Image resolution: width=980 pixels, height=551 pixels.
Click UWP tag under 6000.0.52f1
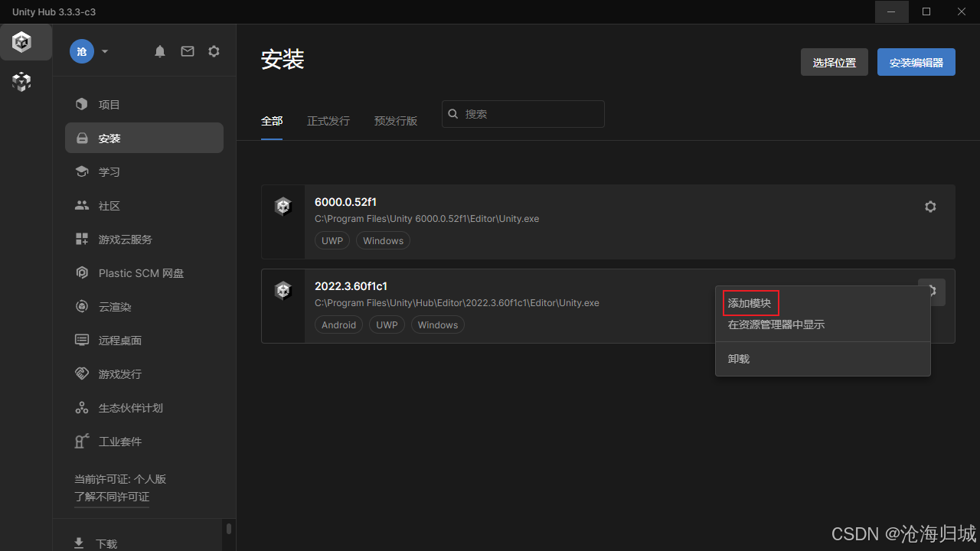332,240
